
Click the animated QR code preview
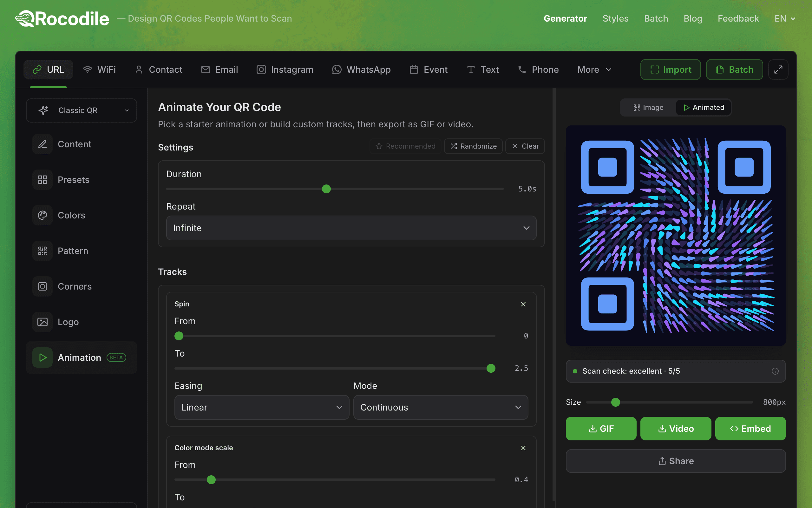(x=676, y=236)
